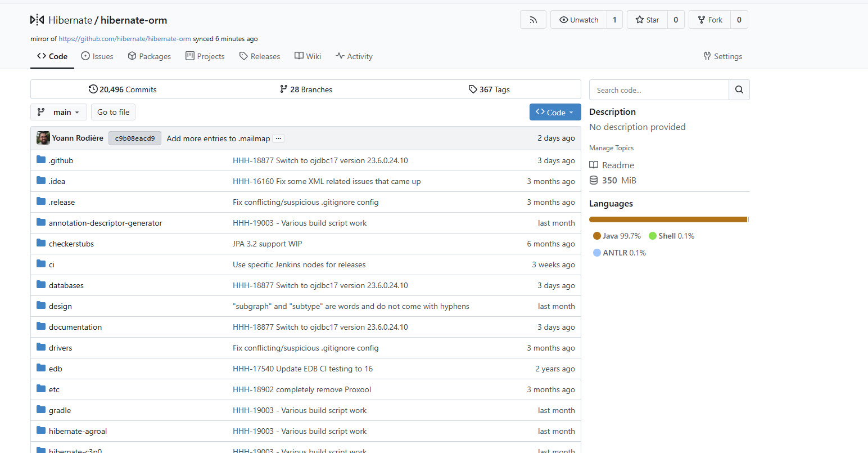Switch to the Releases tab
The height and width of the screenshot is (453, 868).
260,56
